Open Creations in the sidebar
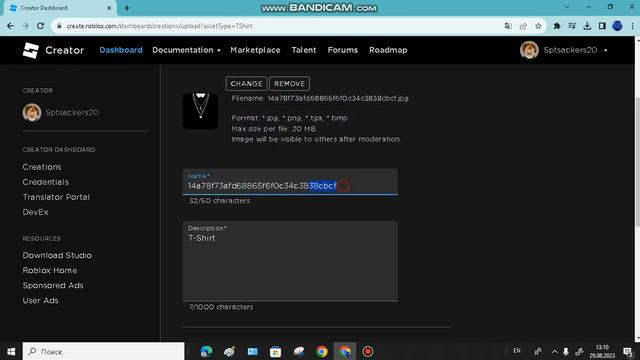The image size is (640, 360). coord(42,167)
